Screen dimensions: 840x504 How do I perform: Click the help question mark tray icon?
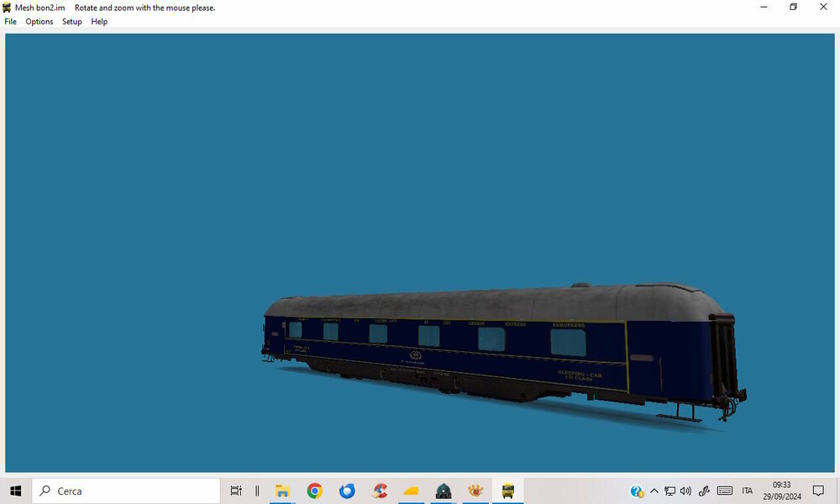(x=637, y=491)
